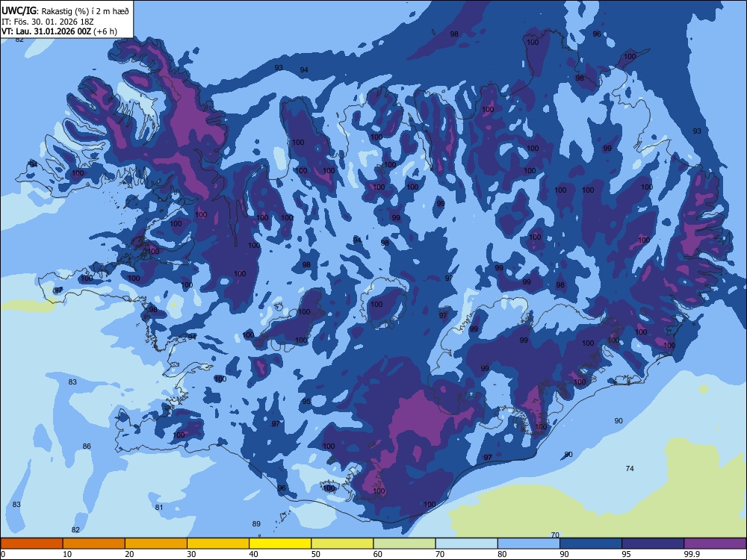
Task: Select the 50–60 pale yellow legend swatch
Action: click(x=343, y=544)
